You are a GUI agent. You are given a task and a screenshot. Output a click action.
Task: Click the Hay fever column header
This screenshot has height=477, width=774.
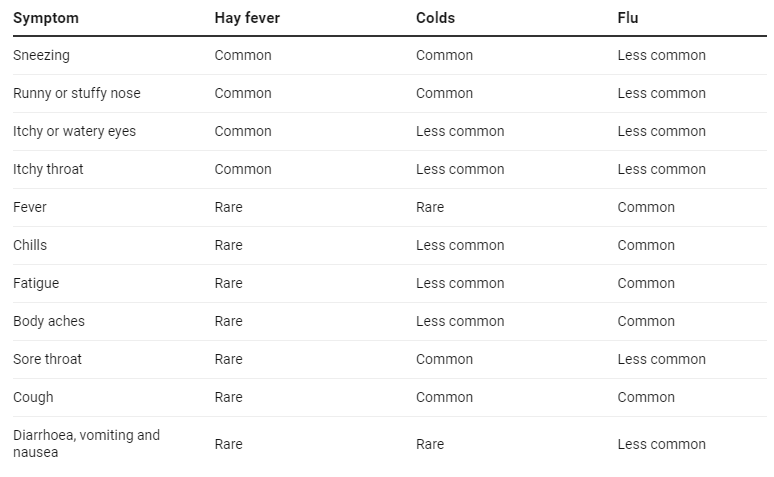(x=247, y=18)
